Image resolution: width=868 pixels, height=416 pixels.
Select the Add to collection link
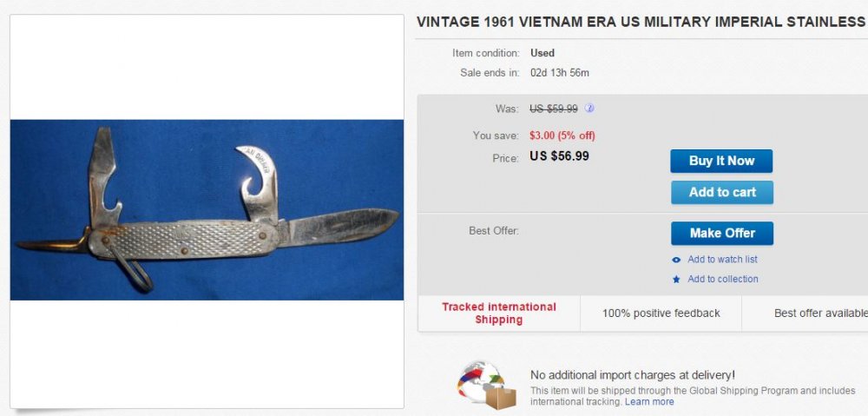722,279
